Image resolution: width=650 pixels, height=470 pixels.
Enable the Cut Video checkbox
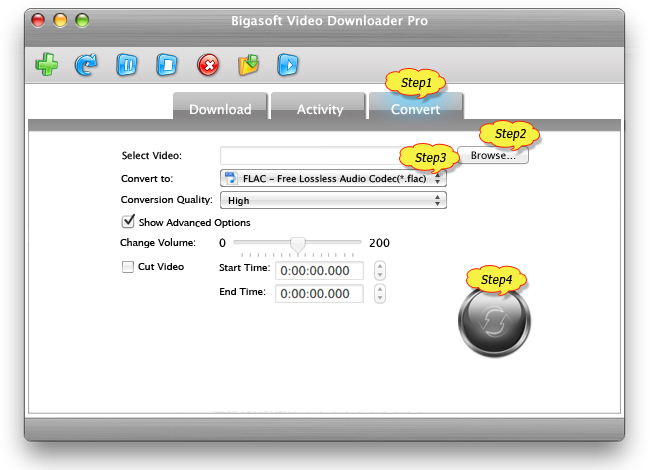point(128,266)
